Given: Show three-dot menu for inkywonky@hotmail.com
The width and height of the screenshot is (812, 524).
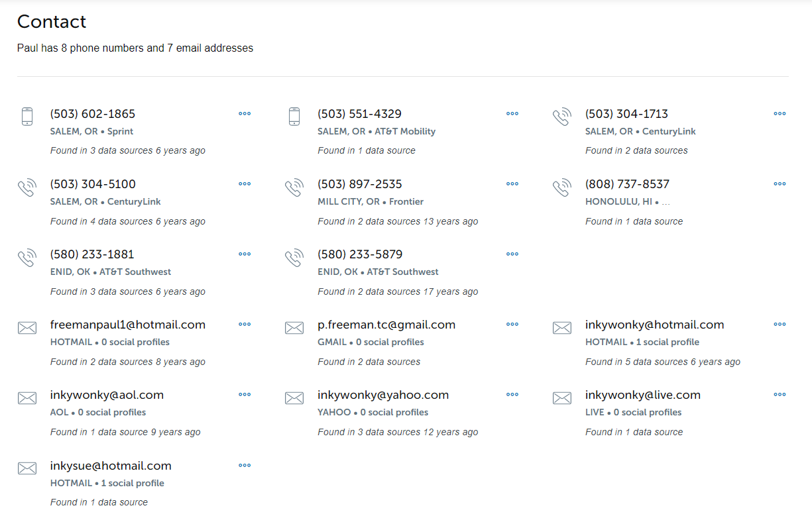Looking at the screenshot, I should tap(780, 324).
